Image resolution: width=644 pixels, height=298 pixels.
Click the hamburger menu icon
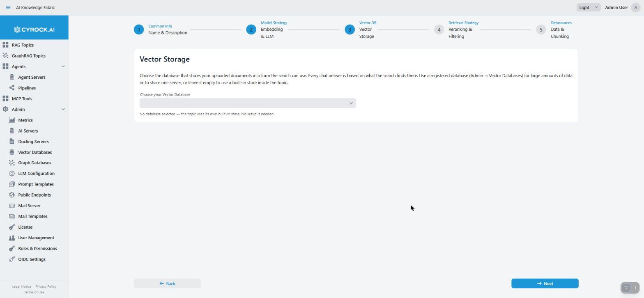point(8,7)
